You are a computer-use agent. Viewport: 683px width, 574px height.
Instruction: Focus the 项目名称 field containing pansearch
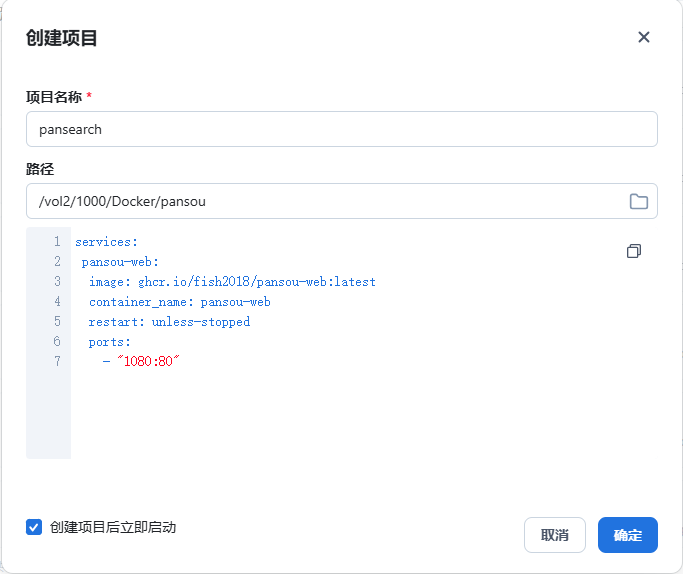[x=341, y=129]
